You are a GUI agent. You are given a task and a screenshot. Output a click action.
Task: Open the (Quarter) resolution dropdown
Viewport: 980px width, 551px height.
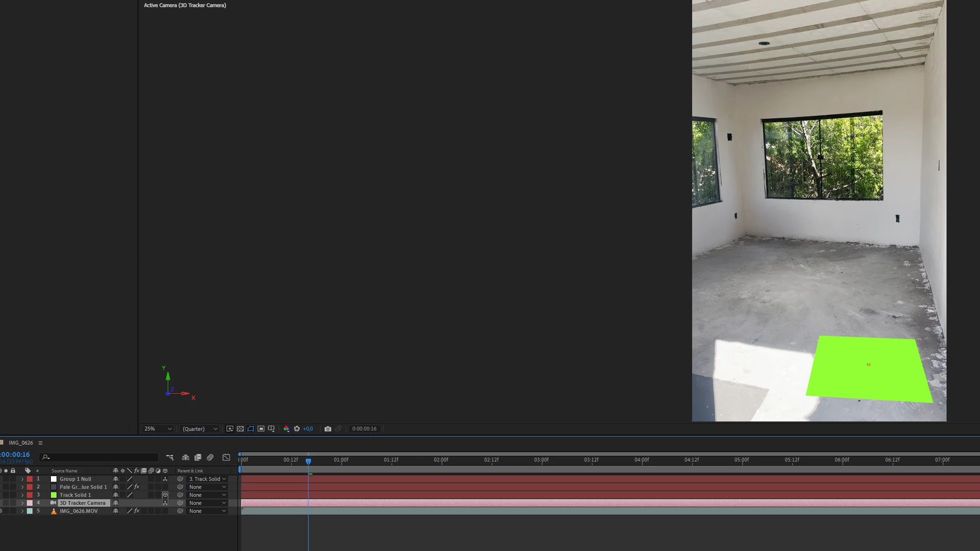(200, 429)
